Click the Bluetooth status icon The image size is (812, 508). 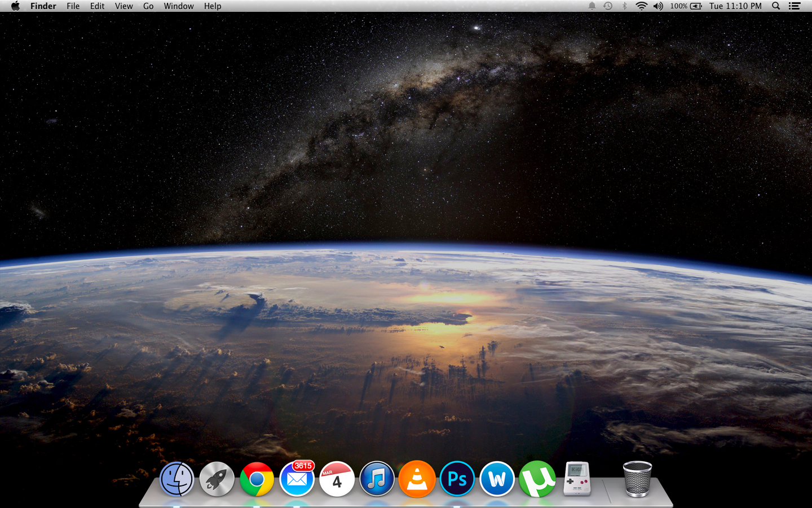coord(624,6)
